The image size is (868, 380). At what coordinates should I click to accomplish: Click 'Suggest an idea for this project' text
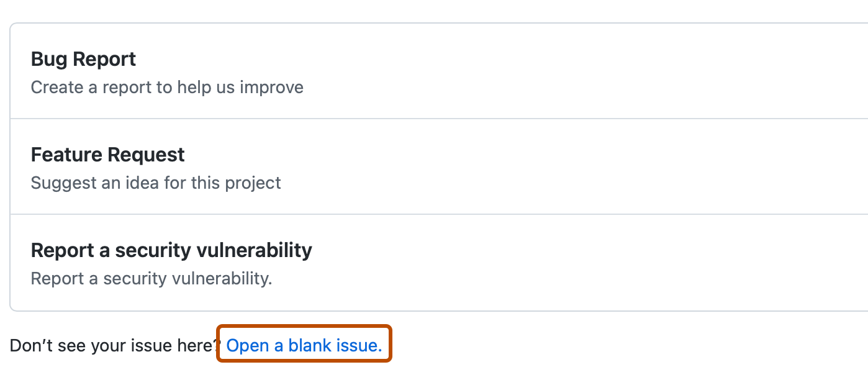tap(156, 183)
